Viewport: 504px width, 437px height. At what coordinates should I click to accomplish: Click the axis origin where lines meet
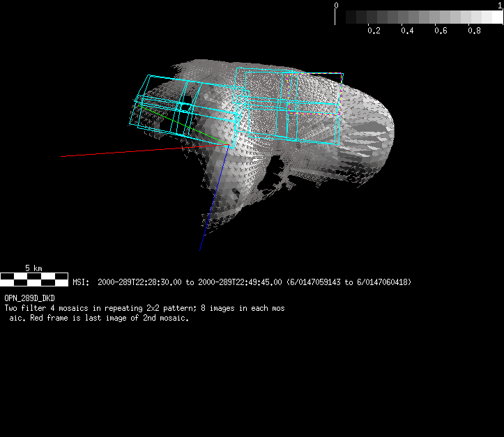pyautogui.click(x=227, y=144)
